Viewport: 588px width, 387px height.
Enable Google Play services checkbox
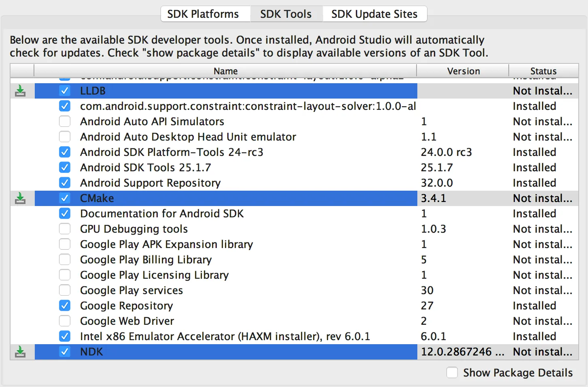65,290
